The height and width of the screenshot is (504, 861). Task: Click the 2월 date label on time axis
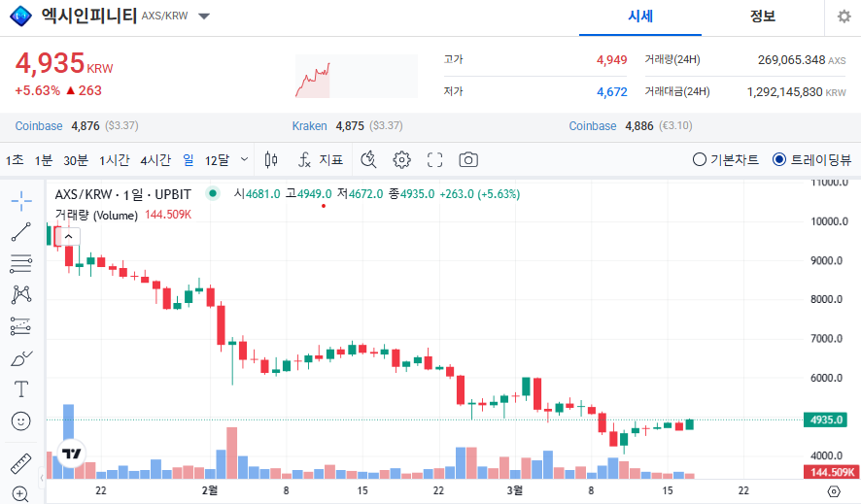point(210,490)
